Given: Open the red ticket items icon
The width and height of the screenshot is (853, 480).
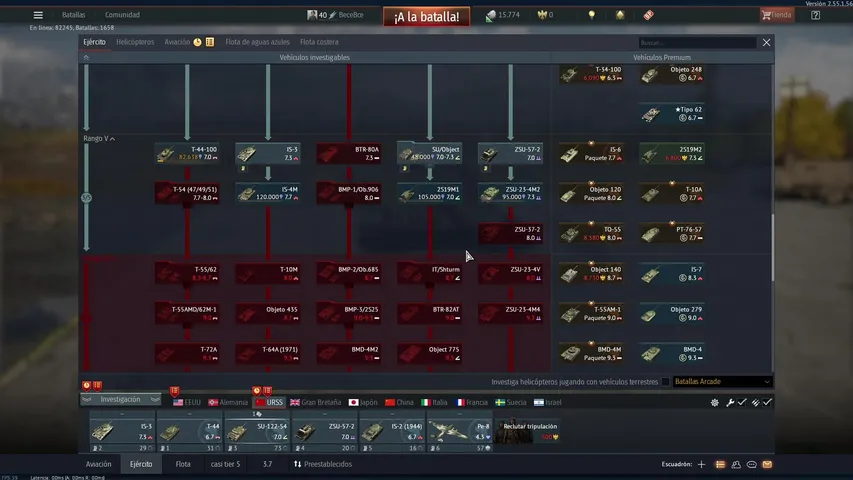Looking at the screenshot, I should (648, 15).
